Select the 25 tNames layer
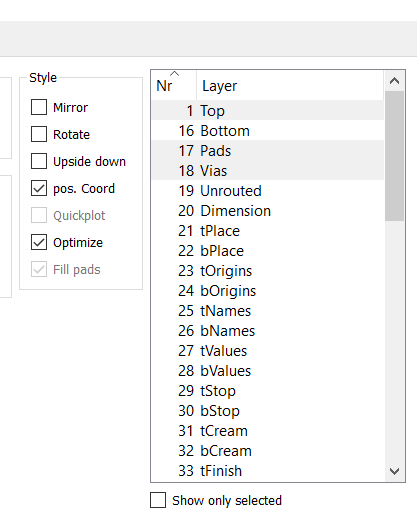 (268, 310)
